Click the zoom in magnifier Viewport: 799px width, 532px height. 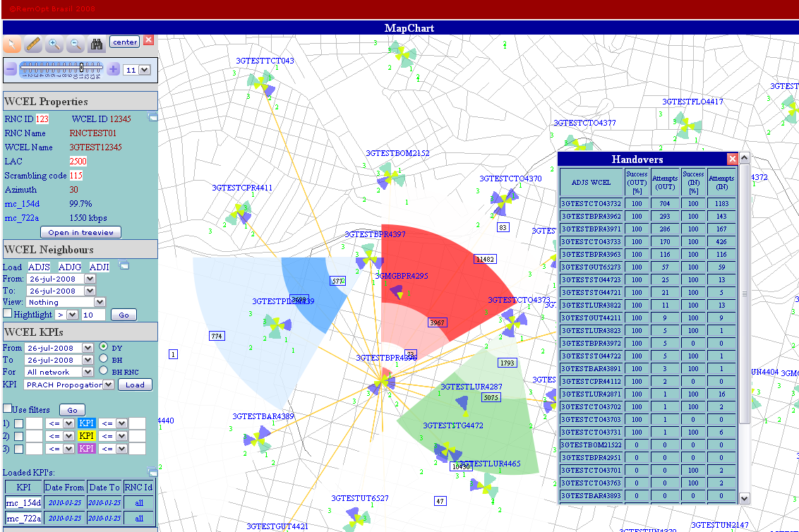point(54,44)
